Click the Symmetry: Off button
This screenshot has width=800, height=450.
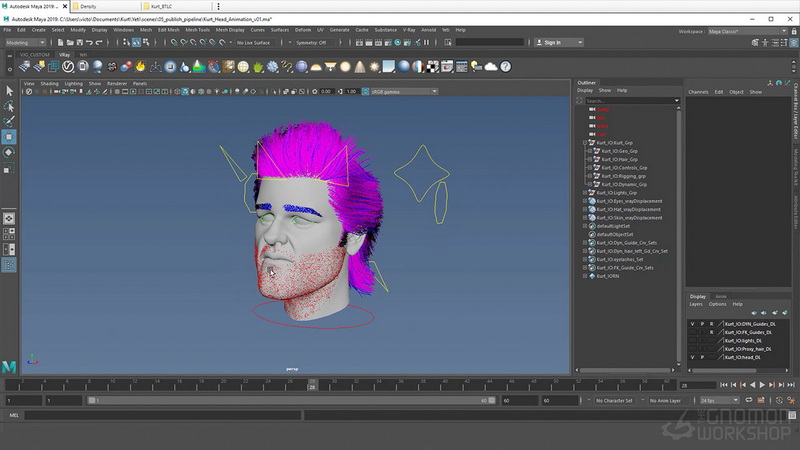[314, 42]
